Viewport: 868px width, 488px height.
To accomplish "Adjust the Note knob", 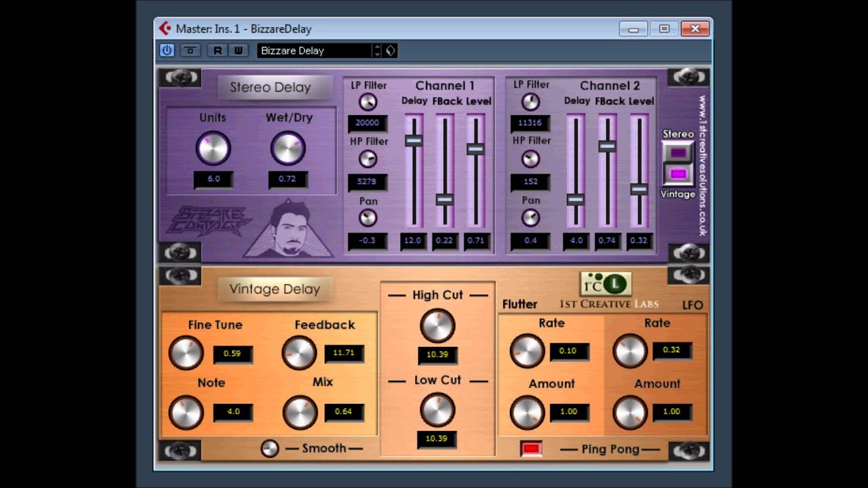I will pos(186,412).
